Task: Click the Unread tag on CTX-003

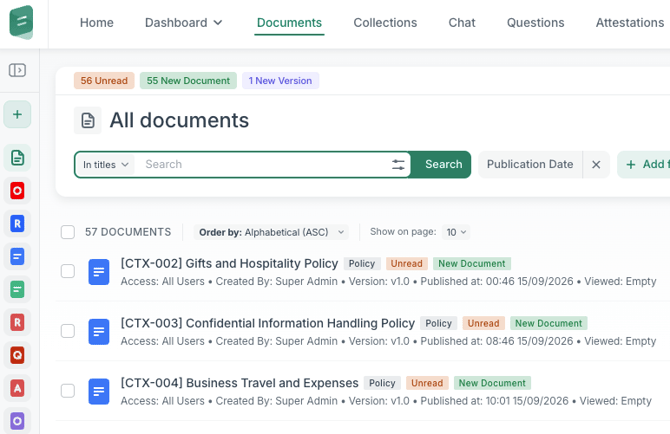Action: pos(483,323)
